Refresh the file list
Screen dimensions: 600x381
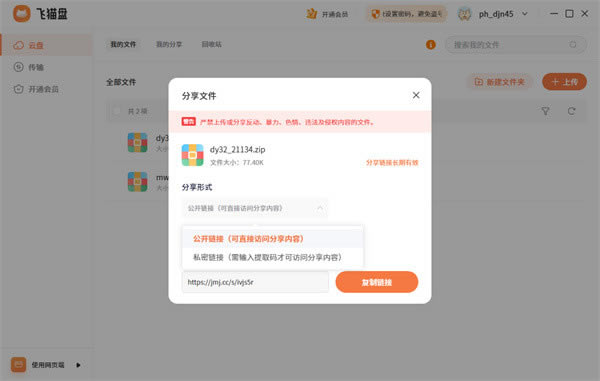pyautogui.click(x=571, y=111)
